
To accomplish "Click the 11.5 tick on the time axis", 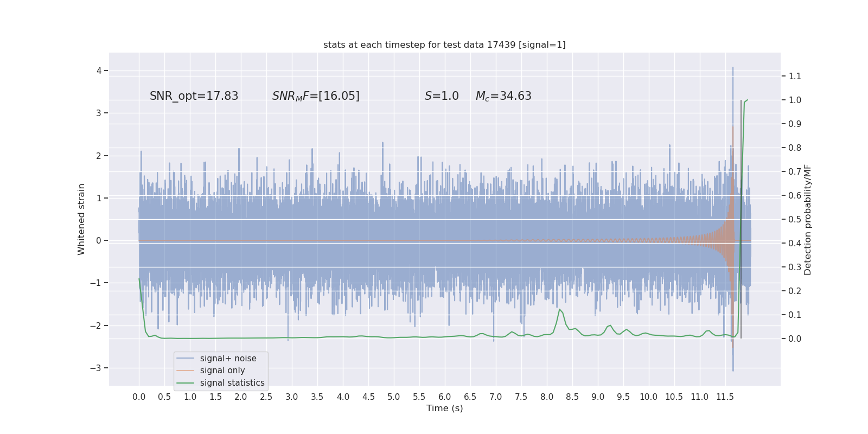I will (725, 397).
